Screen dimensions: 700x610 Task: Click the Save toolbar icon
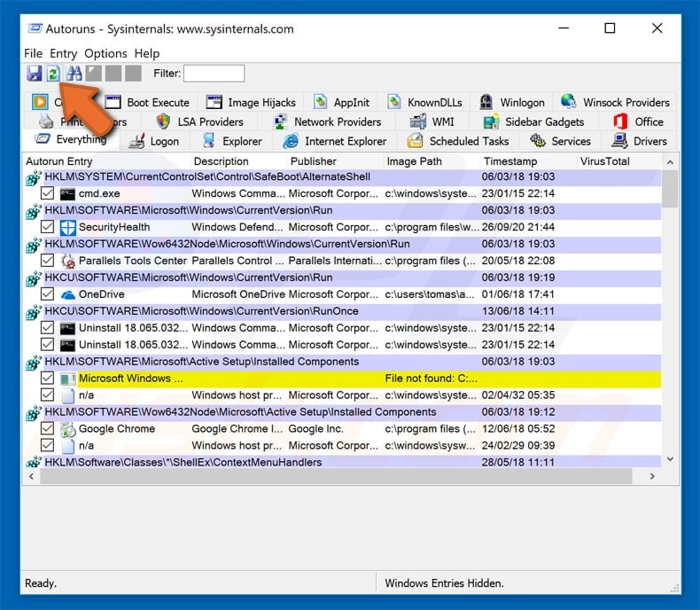pos(34,74)
